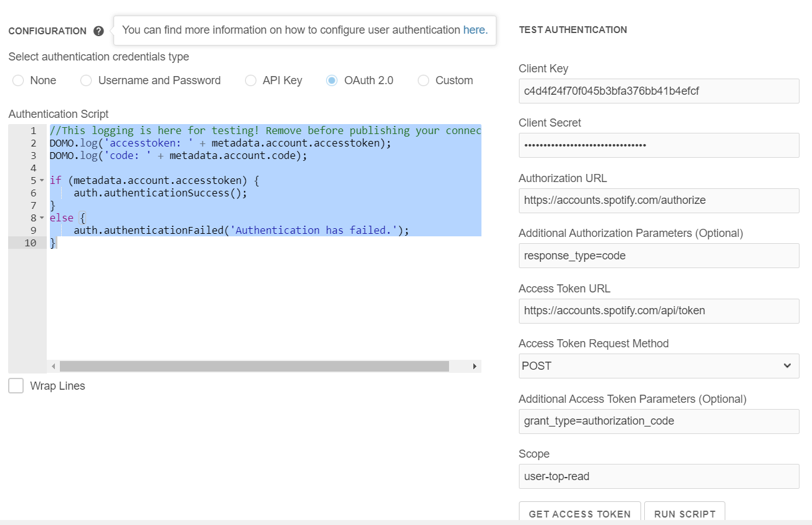Select the Access Token URL field
The image size is (812, 525).
pos(659,311)
